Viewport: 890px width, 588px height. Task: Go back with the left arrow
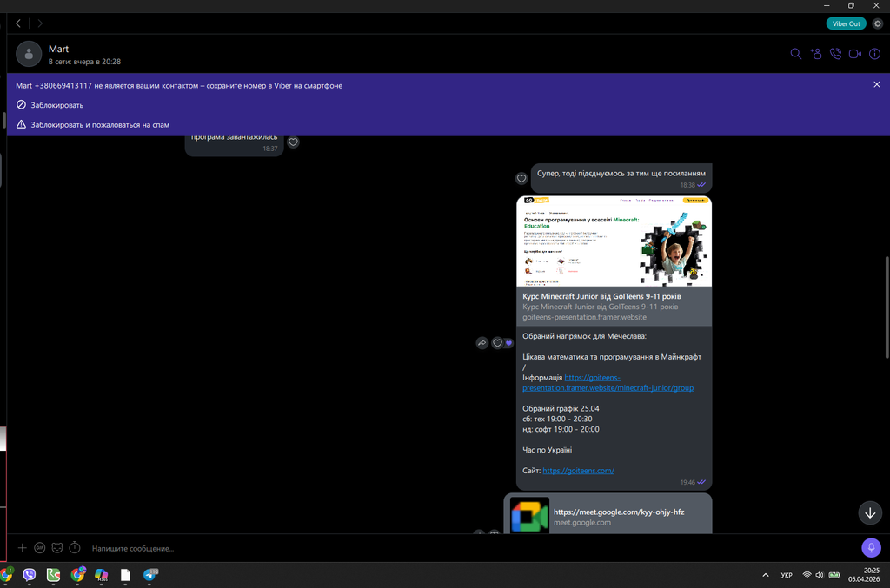click(x=18, y=23)
